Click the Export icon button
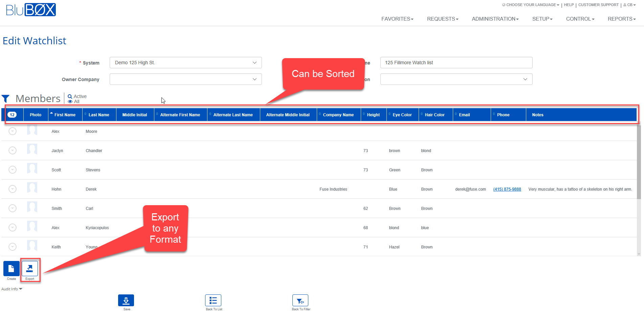644x313 pixels. coord(30,269)
